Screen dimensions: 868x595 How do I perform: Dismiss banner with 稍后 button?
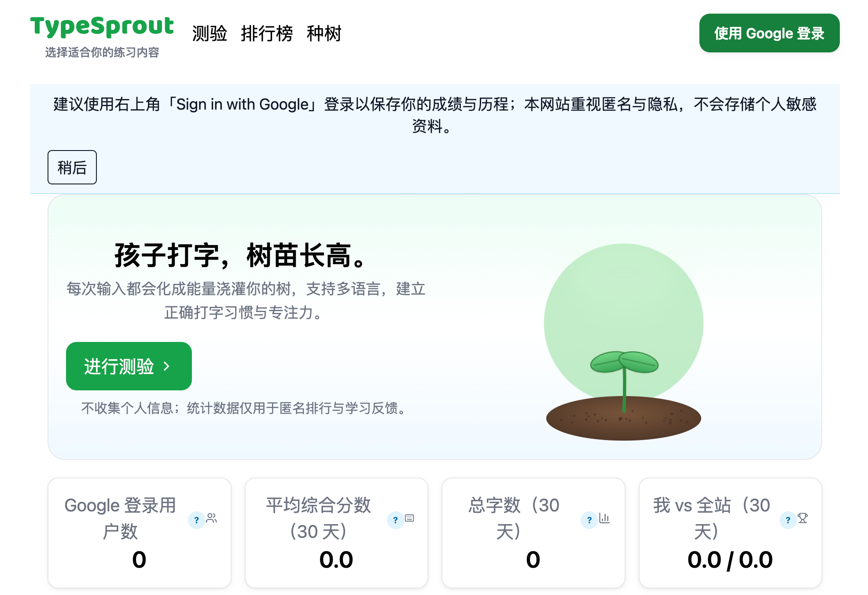[x=72, y=167]
